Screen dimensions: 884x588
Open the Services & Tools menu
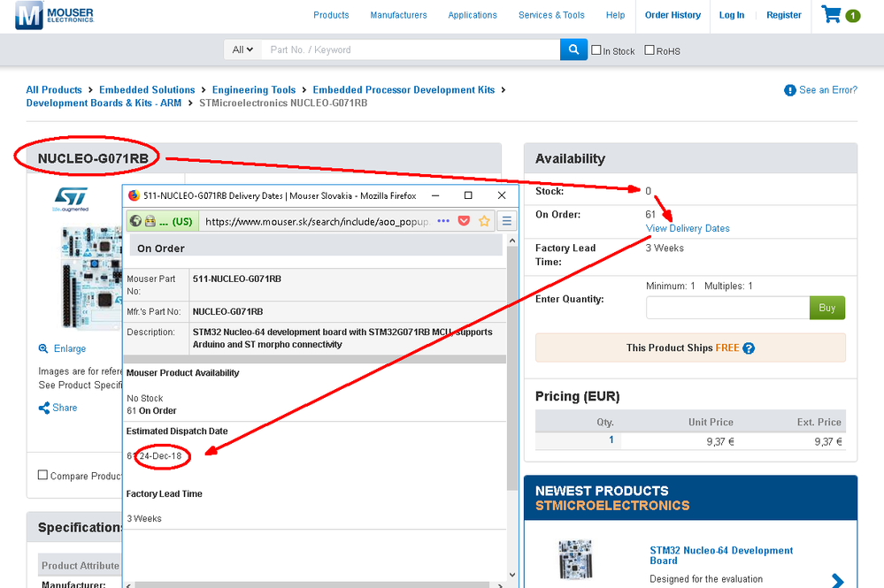click(x=551, y=15)
